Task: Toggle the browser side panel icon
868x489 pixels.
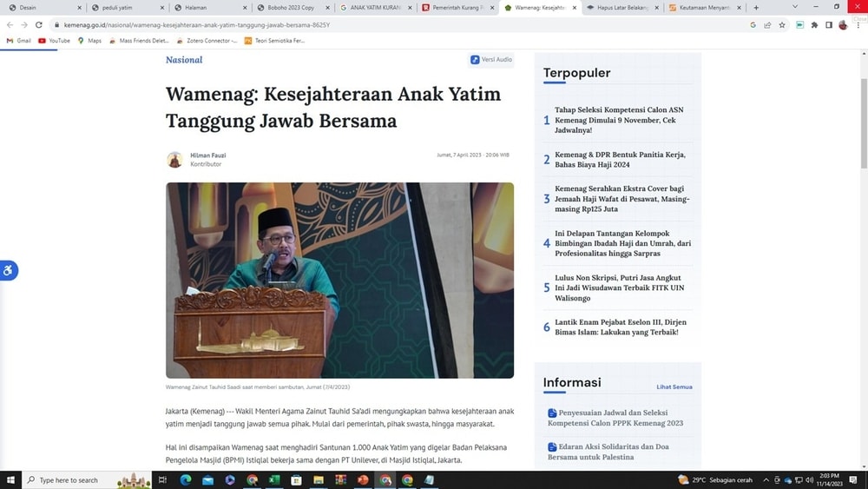Action: [x=829, y=25]
